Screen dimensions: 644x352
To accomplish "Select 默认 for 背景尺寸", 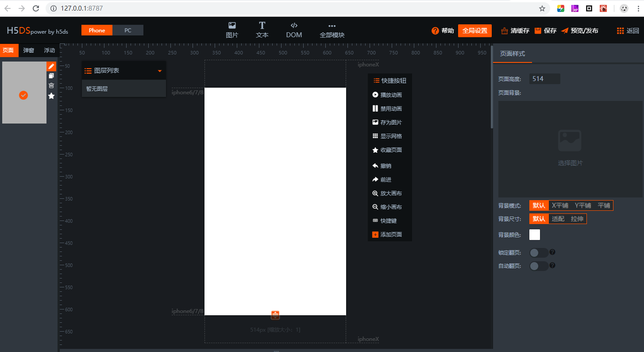I will coord(539,219).
